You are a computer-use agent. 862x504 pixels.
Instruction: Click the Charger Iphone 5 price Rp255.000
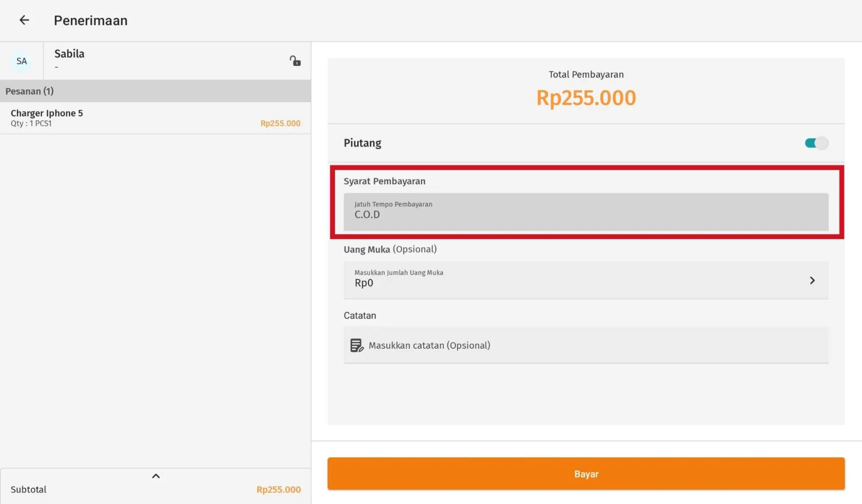pyautogui.click(x=280, y=124)
